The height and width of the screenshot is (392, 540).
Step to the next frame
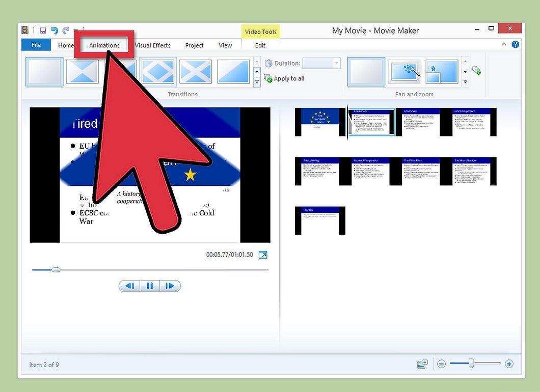point(170,286)
